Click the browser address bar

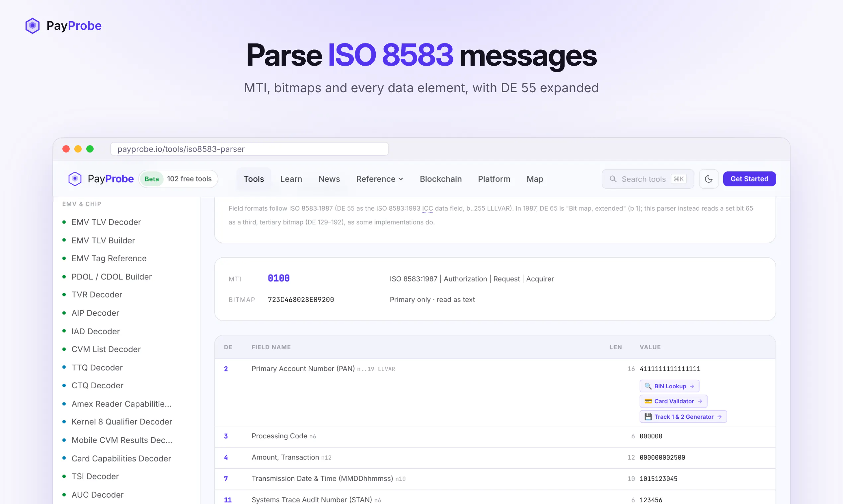coord(249,149)
